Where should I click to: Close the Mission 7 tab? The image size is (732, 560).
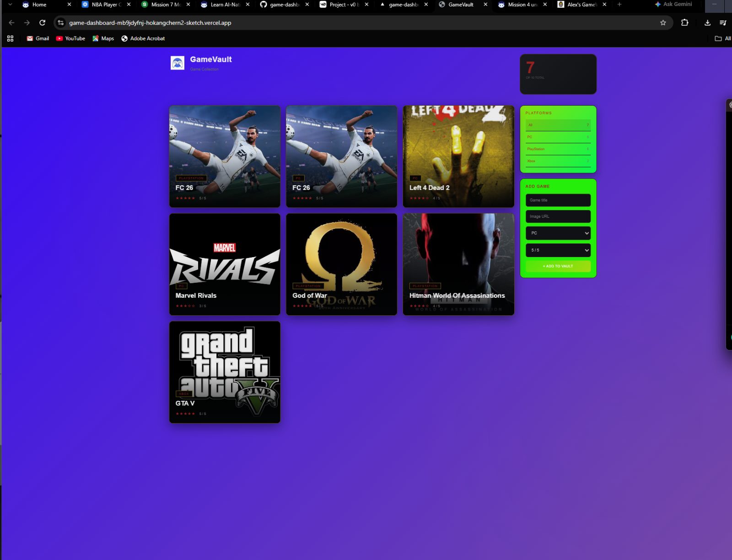coord(188,5)
